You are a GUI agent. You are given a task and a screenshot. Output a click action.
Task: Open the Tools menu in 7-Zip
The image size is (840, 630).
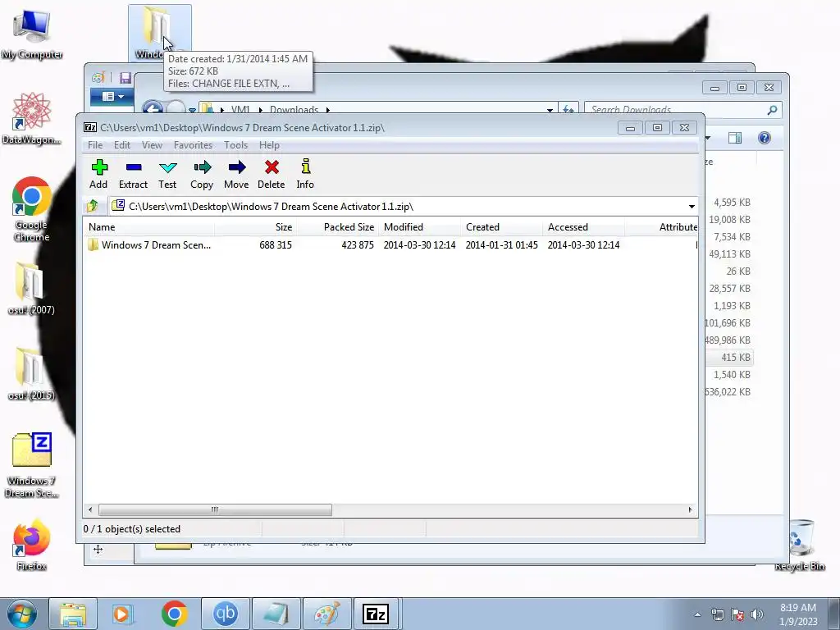coord(235,145)
